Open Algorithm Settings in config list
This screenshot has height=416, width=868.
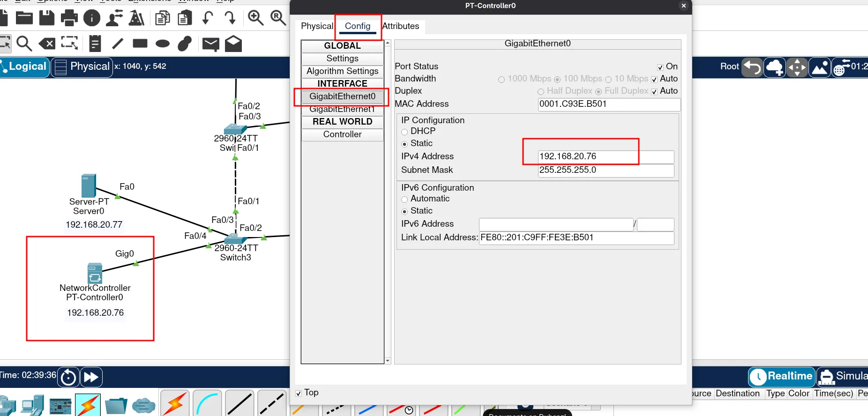pos(342,71)
